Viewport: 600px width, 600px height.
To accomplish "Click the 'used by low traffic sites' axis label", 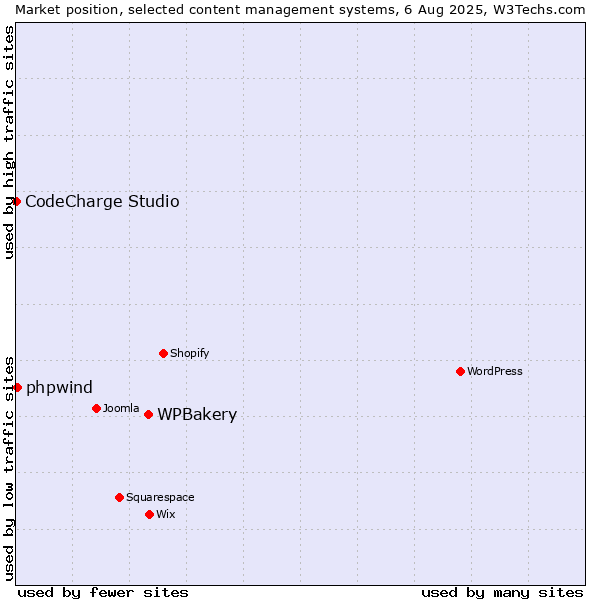I will (x=8, y=469).
